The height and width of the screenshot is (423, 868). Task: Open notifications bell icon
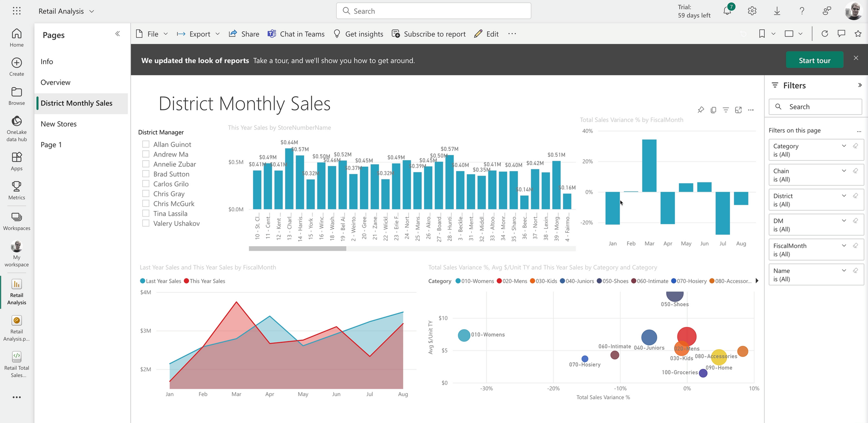tap(727, 11)
